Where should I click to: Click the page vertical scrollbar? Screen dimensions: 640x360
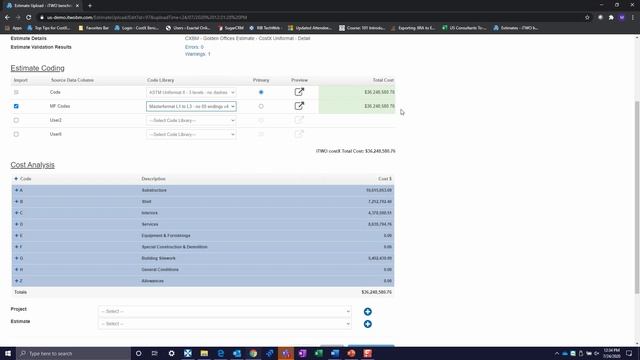pos(637,196)
